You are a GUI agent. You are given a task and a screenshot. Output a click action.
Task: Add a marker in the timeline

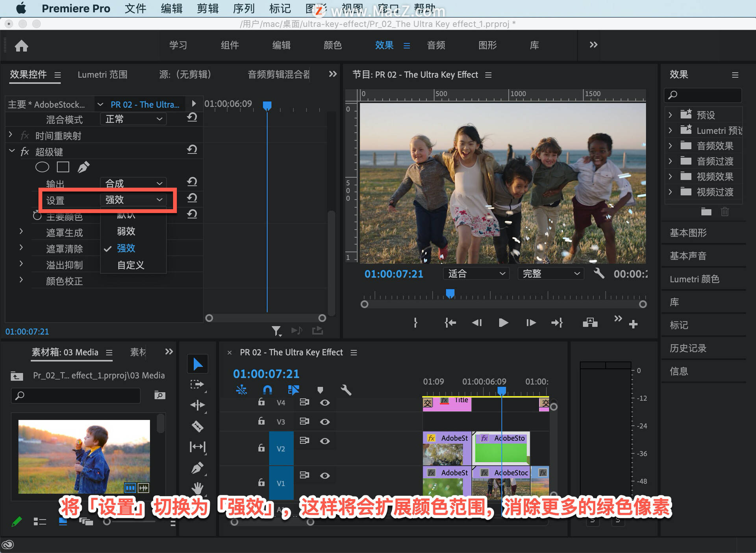pyautogui.click(x=320, y=390)
